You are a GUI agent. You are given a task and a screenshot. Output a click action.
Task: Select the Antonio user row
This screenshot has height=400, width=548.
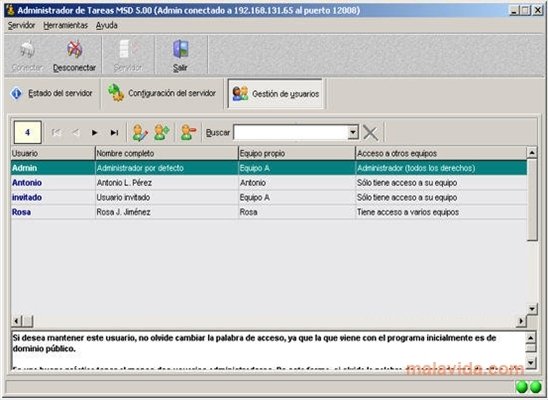click(x=269, y=183)
